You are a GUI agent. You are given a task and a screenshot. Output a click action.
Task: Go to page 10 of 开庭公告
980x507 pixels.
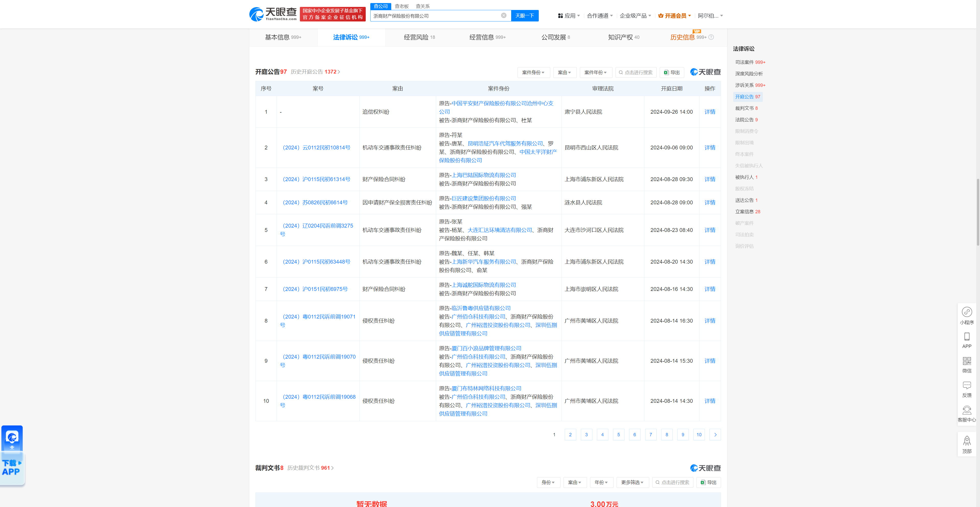(699, 435)
